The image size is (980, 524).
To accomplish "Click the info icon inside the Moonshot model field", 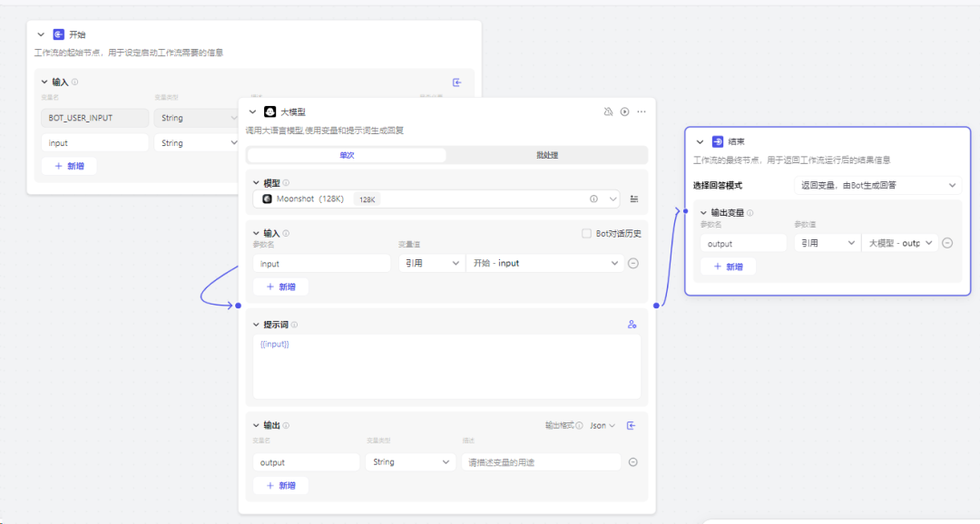I will [x=593, y=199].
